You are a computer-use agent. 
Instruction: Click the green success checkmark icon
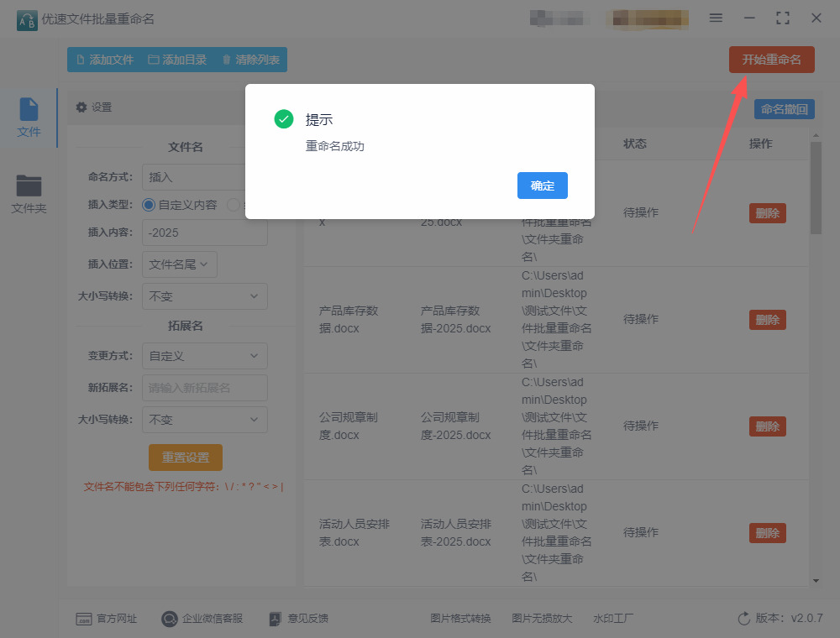tap(283, 119)
